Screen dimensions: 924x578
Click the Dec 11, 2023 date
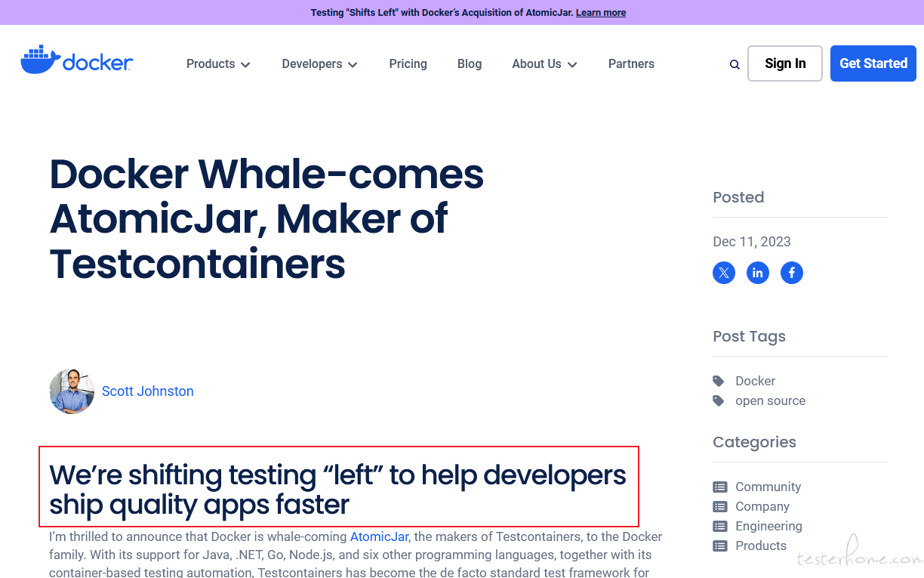point(752,242)
